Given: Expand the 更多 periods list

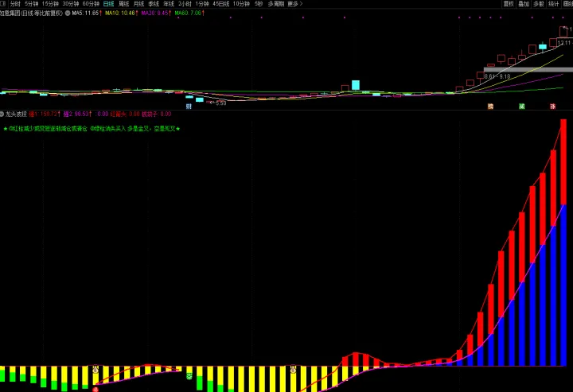Looking at the screenshot, I should (x=294, y=4).
